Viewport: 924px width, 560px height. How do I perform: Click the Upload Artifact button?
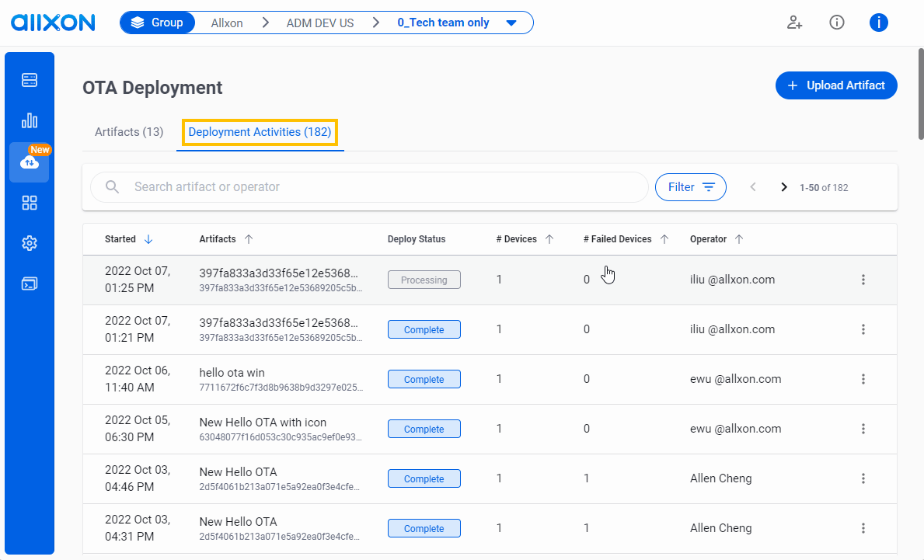(x=836, y=85)
